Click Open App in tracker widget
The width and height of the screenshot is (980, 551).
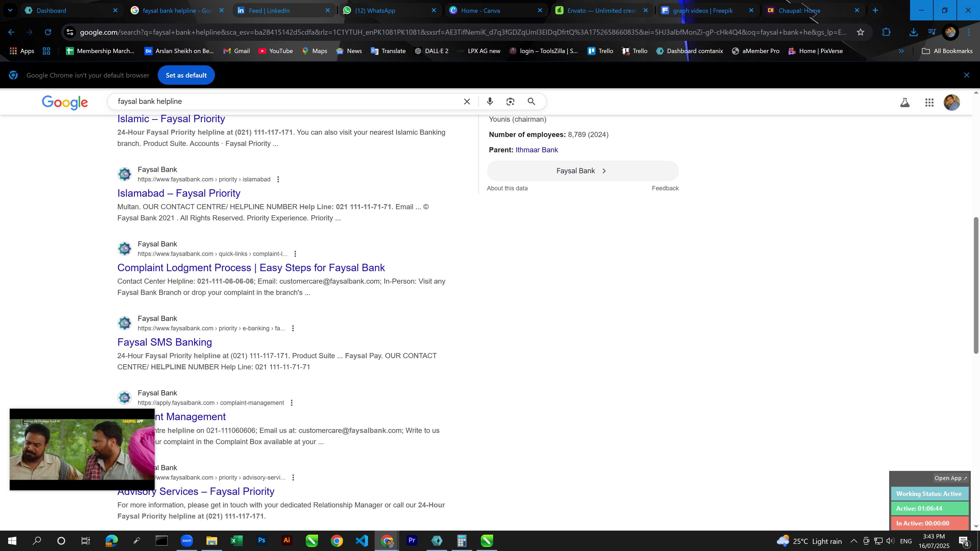pos(950,478)
